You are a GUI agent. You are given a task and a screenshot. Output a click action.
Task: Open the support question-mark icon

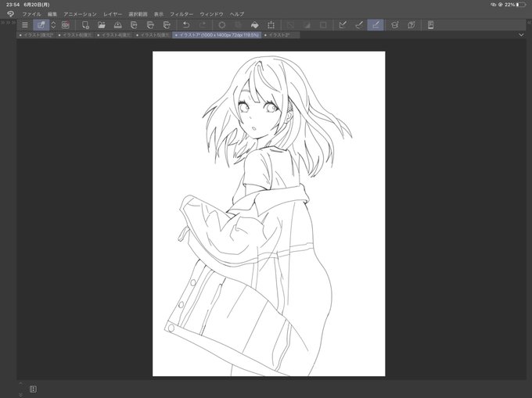pos(412,25)
